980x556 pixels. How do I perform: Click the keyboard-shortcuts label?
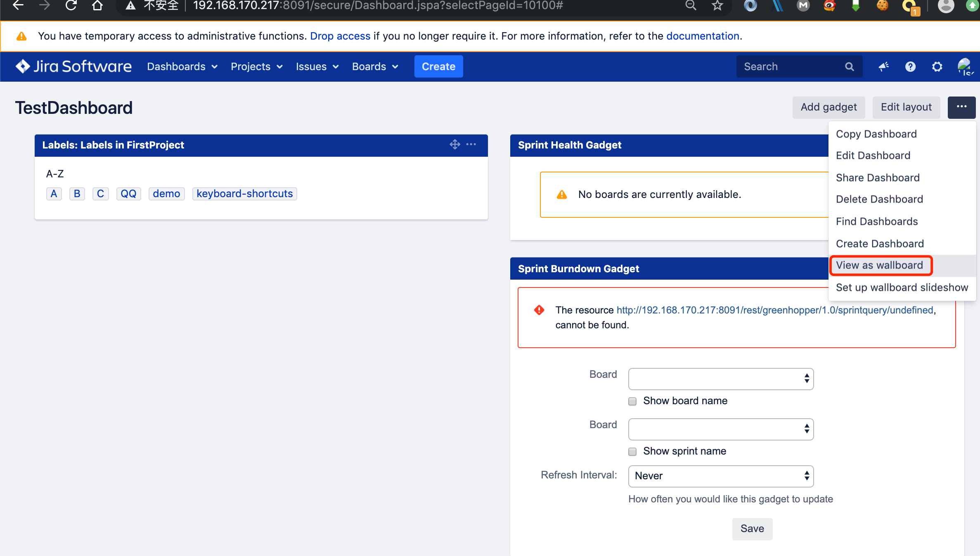click(244, 194)
